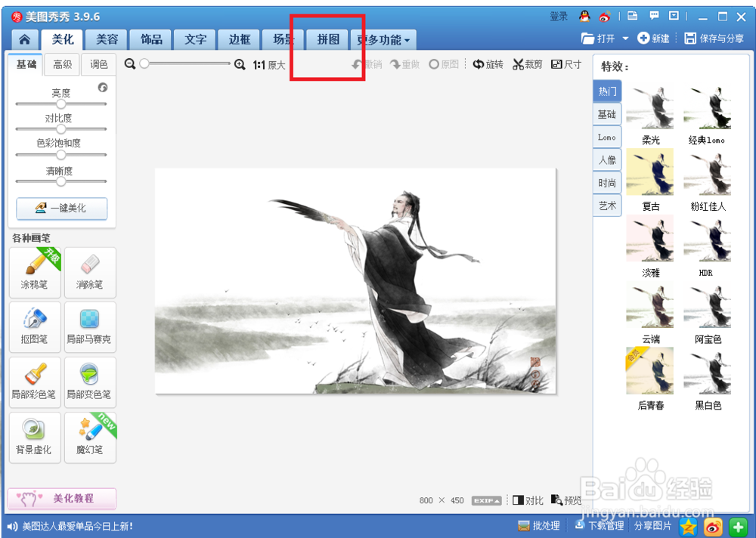The image size is (756, 538).
Task: Click the speaker announcement icon
Action: coord(13,527)
